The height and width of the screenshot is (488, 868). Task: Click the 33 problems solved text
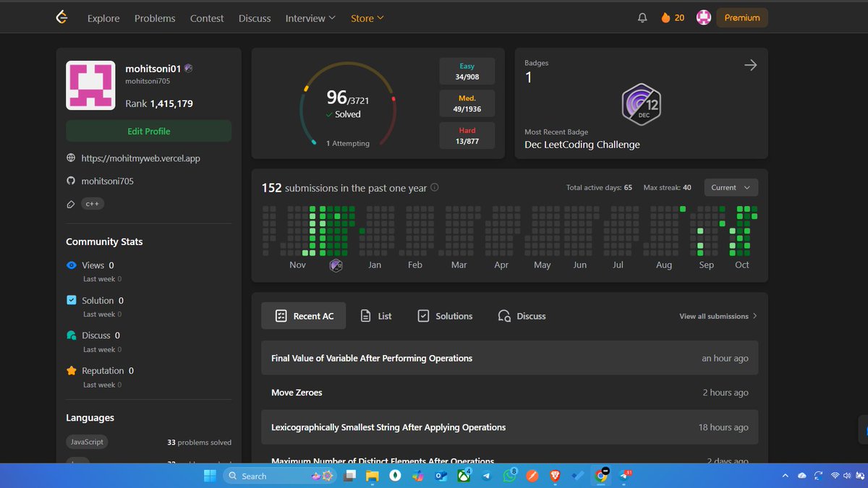(x=199, y=442)
